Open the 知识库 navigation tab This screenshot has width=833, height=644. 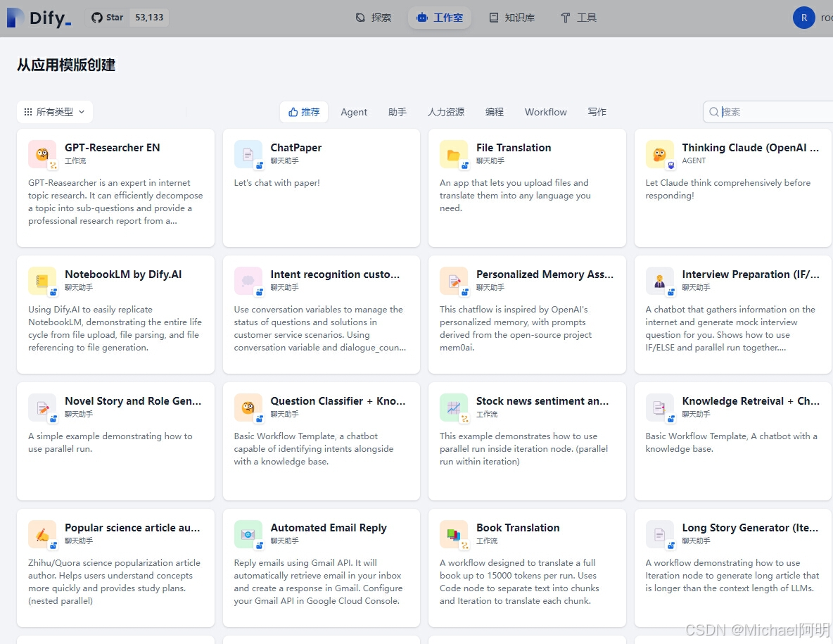click(x=511, y=18)
